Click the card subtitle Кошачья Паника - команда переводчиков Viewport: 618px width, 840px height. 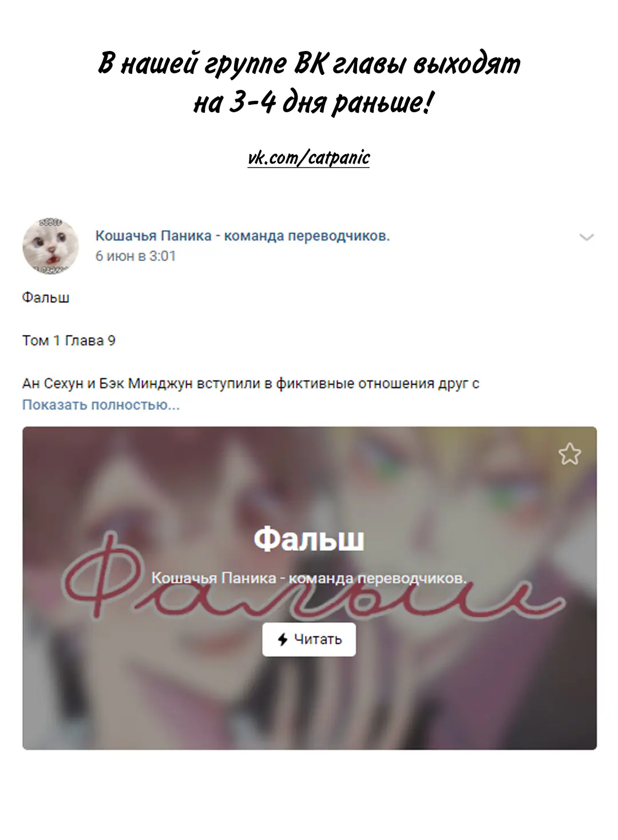pos(309,578)
